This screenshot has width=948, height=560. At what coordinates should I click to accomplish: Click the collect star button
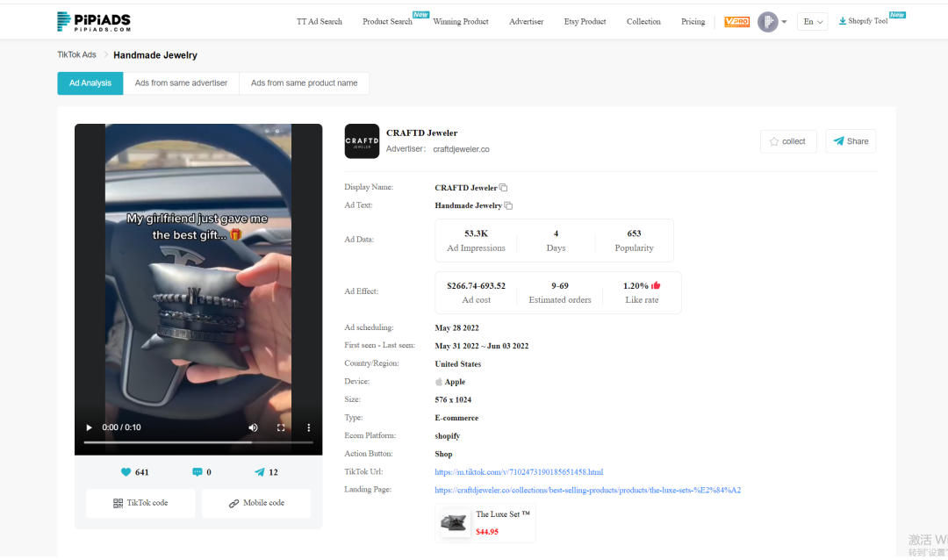coord(788,141)
